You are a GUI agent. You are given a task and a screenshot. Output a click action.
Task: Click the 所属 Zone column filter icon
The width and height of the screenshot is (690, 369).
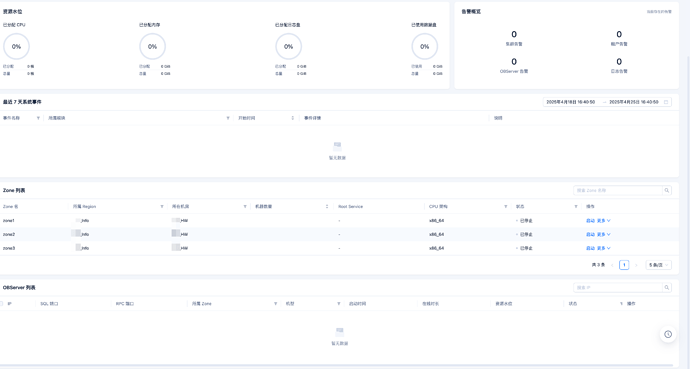275,304
